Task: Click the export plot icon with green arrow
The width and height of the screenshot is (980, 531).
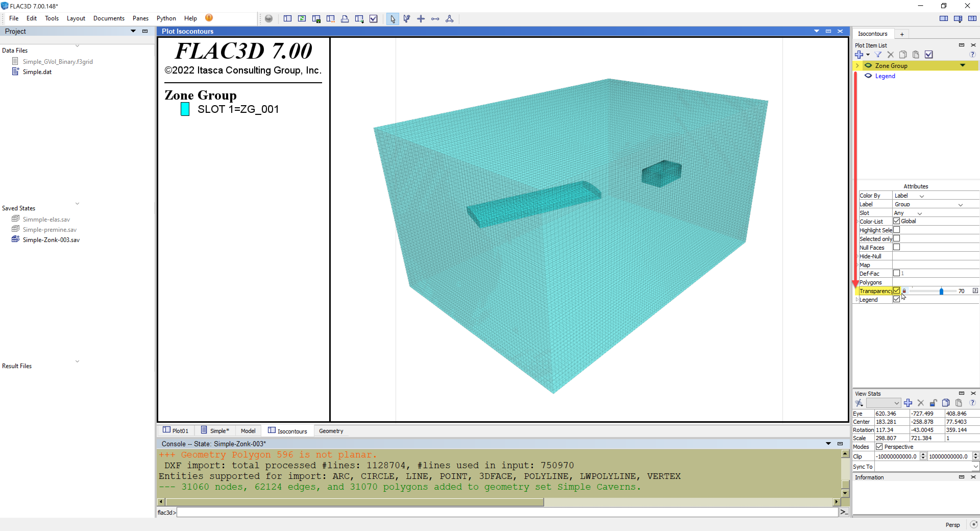Action: [x=359, y=19]
